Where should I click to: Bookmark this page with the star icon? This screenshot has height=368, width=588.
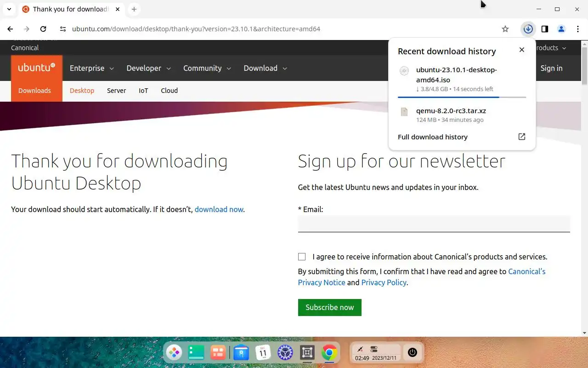[x=505, y=29]
